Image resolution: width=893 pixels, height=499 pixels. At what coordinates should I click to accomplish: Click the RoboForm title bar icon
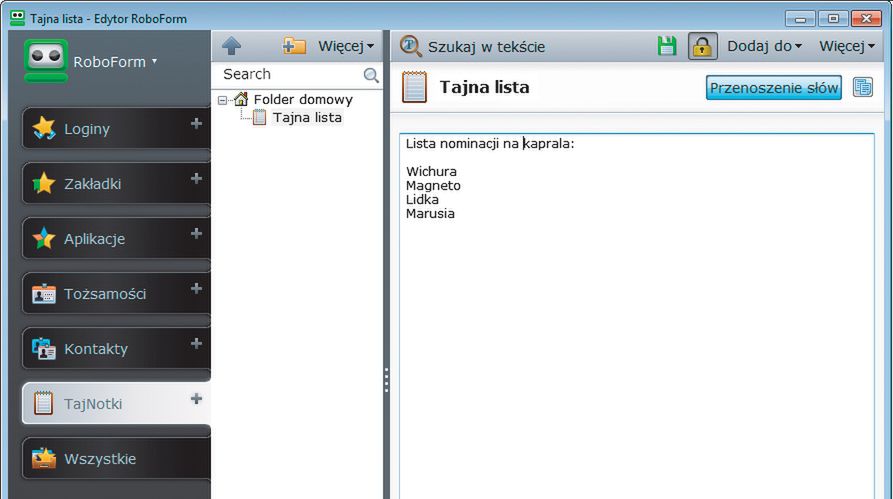tap(18, 18)
